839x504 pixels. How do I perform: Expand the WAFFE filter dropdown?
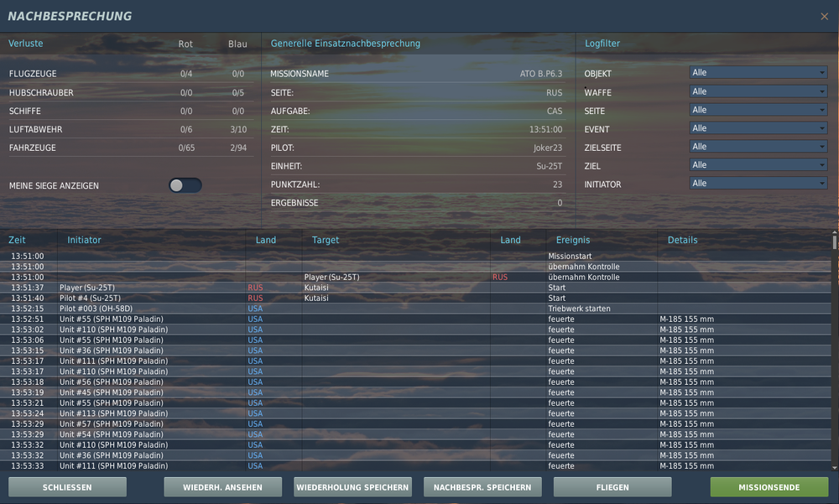point(758,91)
